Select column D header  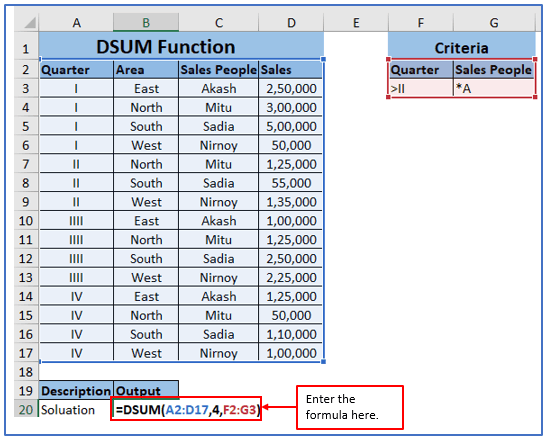[x=291, y=23]
